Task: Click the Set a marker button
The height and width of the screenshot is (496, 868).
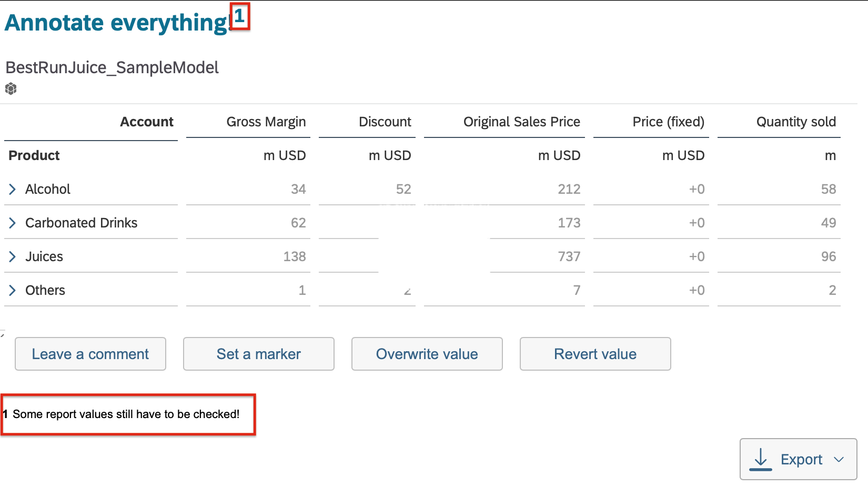Action: tap(259, 354)
